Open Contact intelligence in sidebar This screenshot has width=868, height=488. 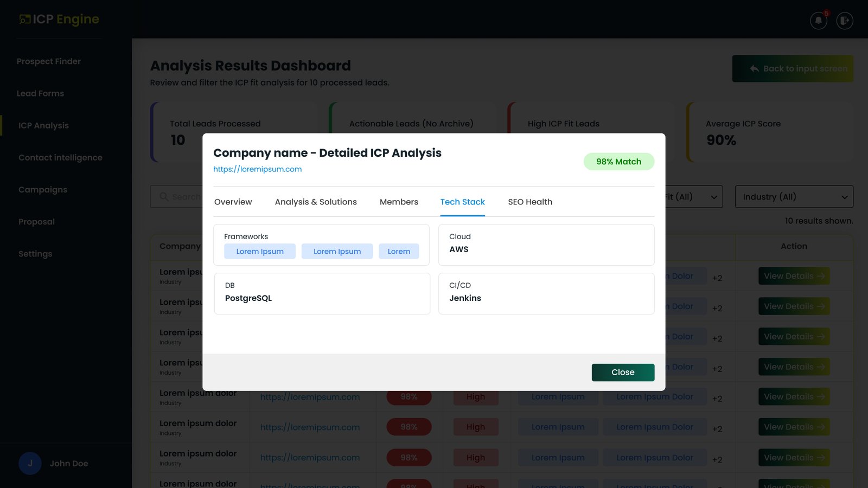coord(60,157)
